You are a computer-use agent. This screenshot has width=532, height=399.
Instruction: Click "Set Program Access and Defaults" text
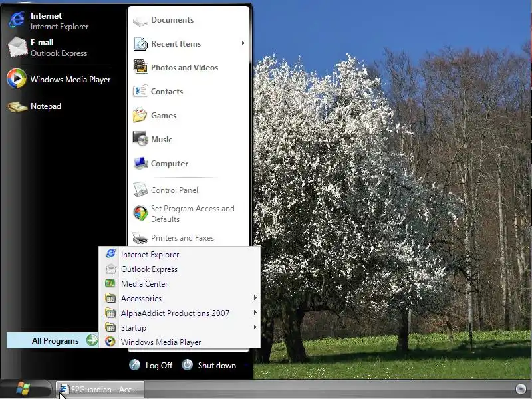[x=193, y=214]
